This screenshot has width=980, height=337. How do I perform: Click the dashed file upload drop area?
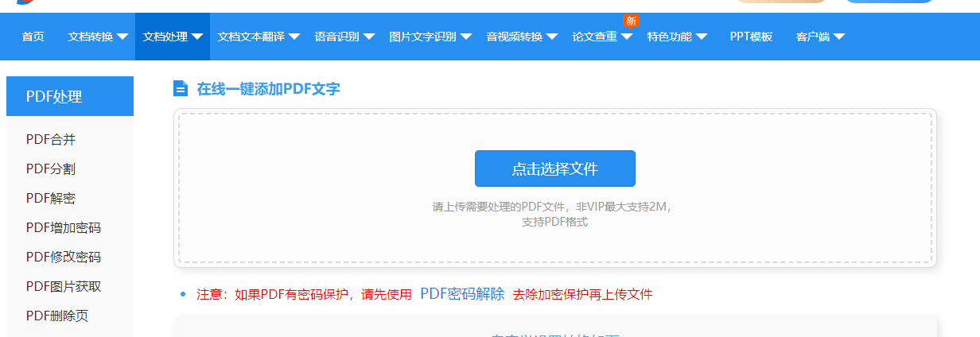(x=555, y=188)
